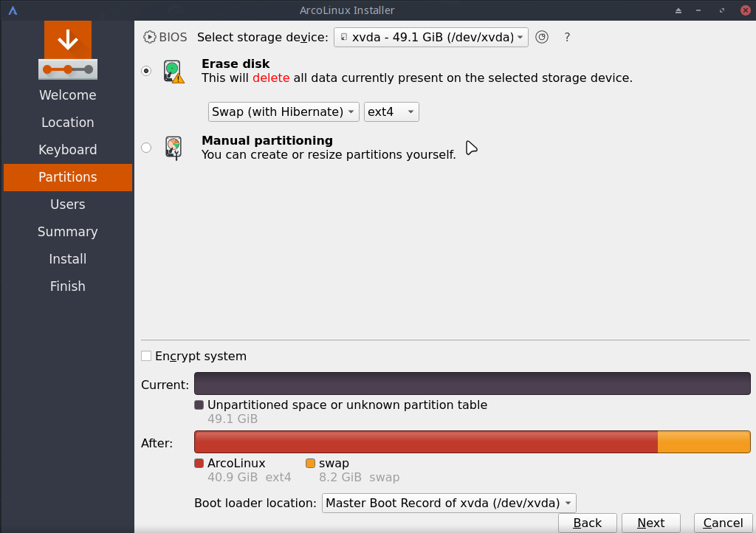
Task: Click the '49.1 GiB' unpartitioned size text
Action: click(233, 419)
